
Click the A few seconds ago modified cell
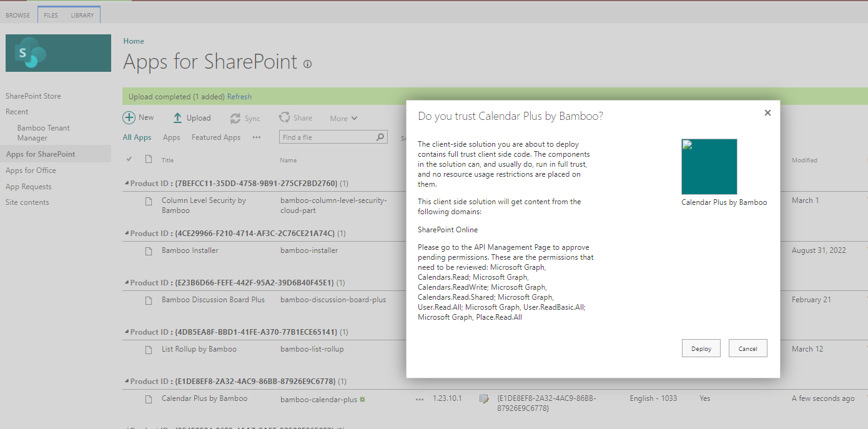coord(823,398)
